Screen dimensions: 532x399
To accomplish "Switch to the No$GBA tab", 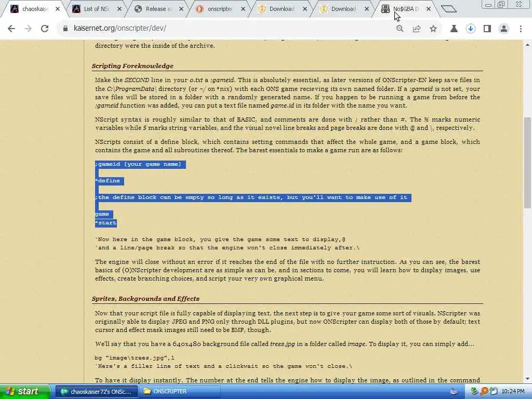I will click(x=406, y=9).
